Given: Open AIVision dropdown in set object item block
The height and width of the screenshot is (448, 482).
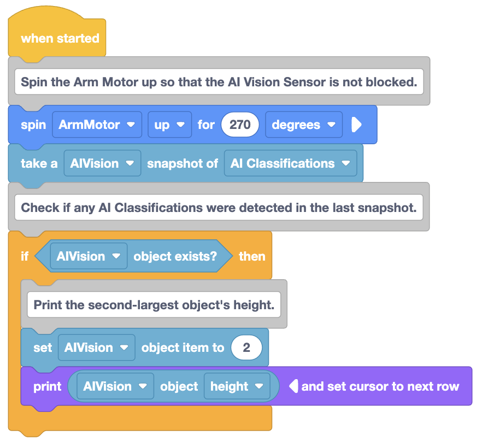Looking at the screenshot, I should point(97,347).
